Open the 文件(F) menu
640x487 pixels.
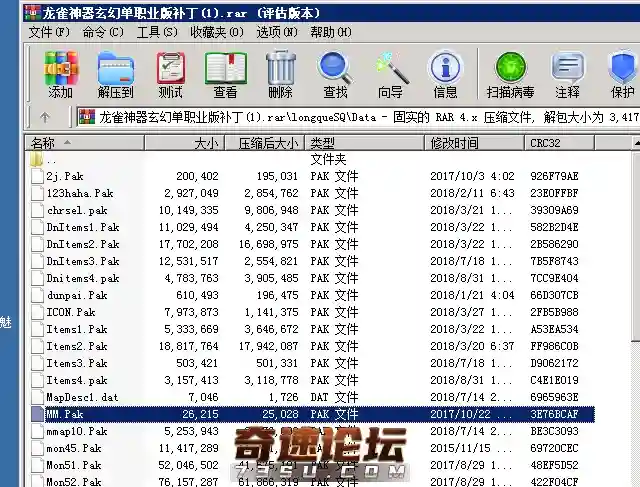pyautogui.click(x=49, y=32)
